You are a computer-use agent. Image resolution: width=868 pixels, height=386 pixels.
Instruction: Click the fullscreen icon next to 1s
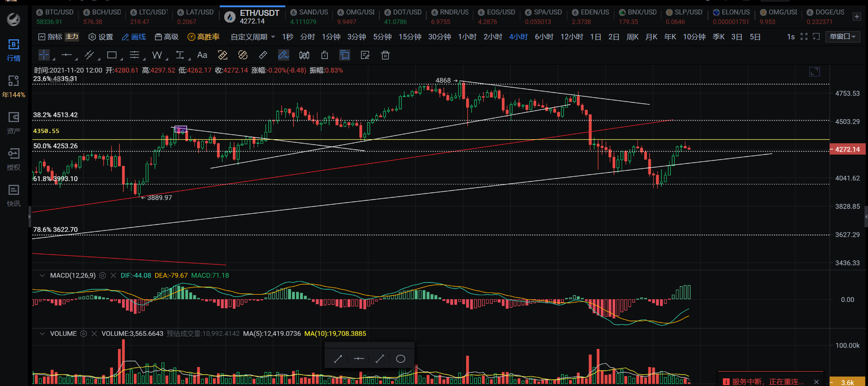point(804,37)
